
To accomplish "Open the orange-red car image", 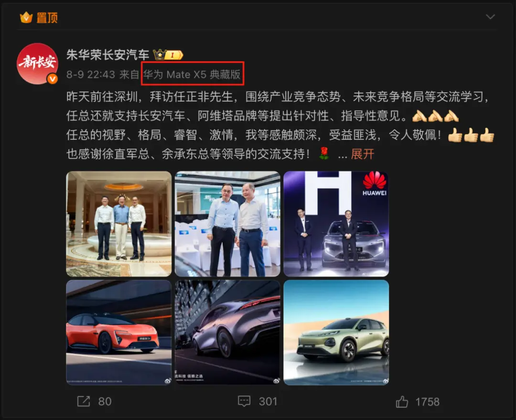I will [x=119, y=333].
